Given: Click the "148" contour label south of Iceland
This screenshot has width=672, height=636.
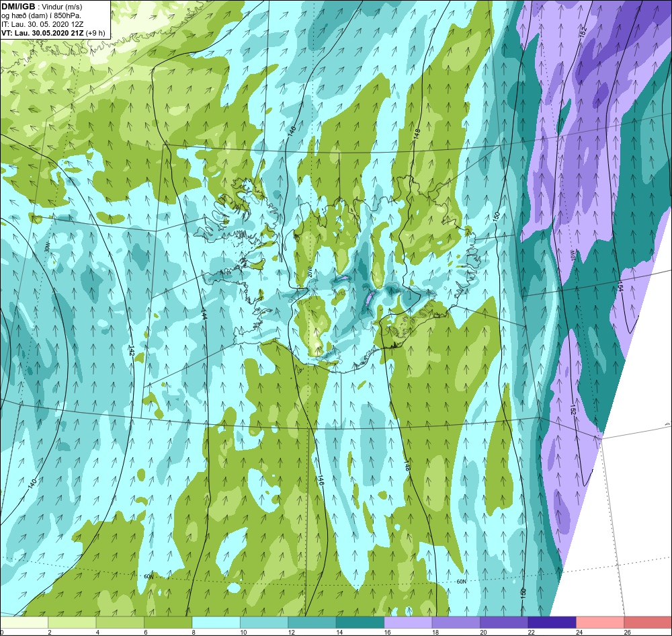Looking at the screenshot, I should pyautogui.click(x=407, y=466).
